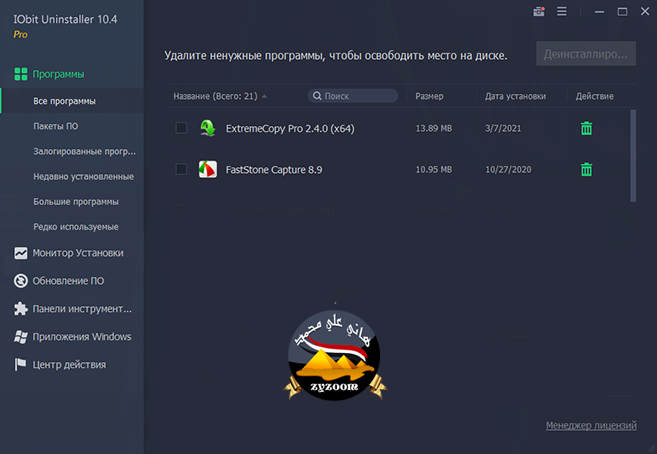Open the Программы section

pyautogui.click(x=59, y=74)
